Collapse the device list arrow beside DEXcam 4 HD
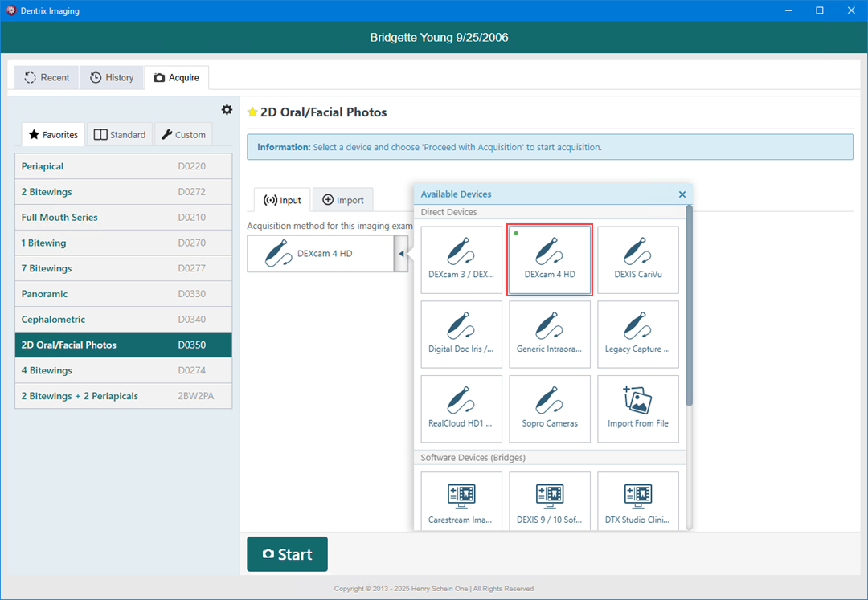The width and height of the screenshot is (868, 600). click(401, 254)
